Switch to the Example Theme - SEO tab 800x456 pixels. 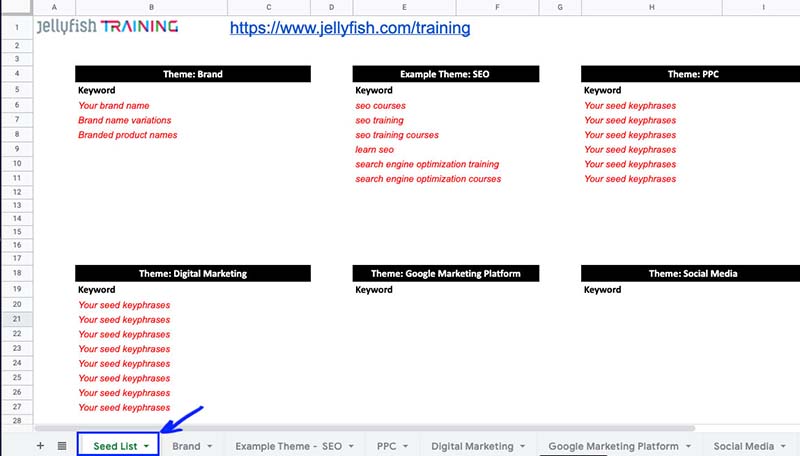click(x=288, y=446)
